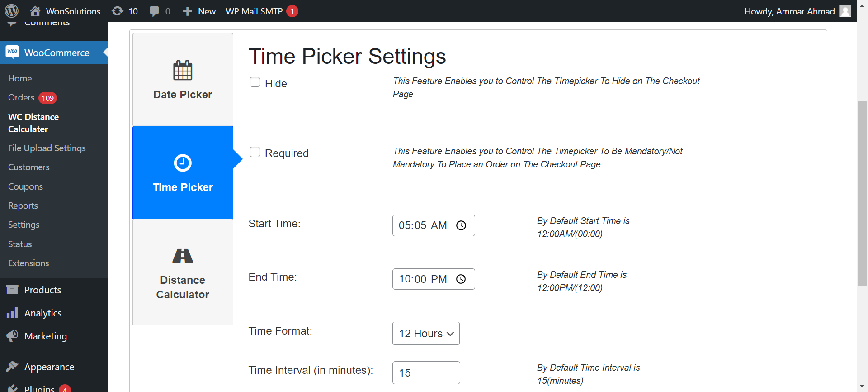Open the Start Time clock picker icon
This screenshot has width=868, height=392.
coord(462,225)
